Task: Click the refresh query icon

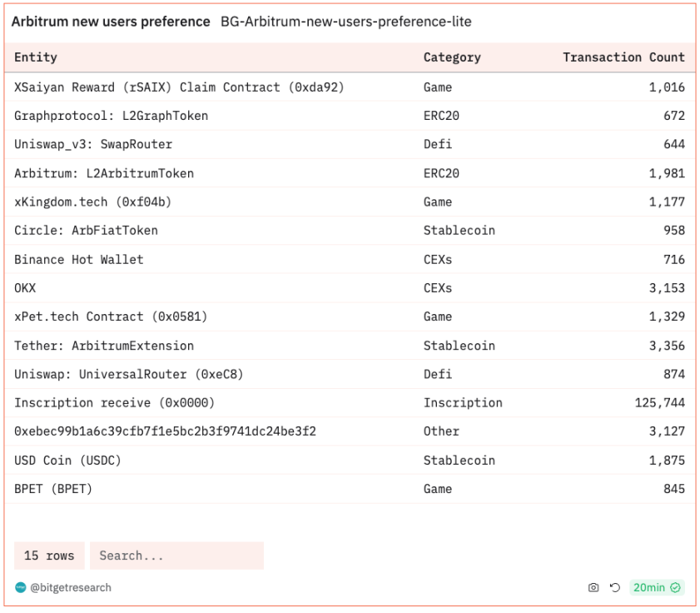Action: coord(615,587)
